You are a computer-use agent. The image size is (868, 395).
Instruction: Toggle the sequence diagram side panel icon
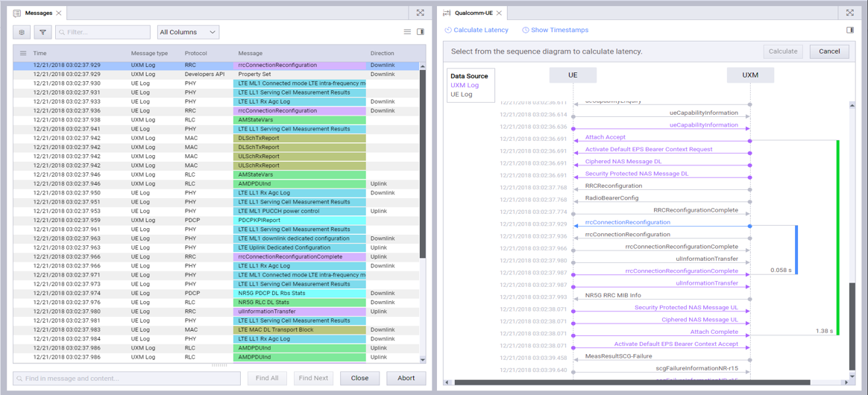click(x=850, y=31)
